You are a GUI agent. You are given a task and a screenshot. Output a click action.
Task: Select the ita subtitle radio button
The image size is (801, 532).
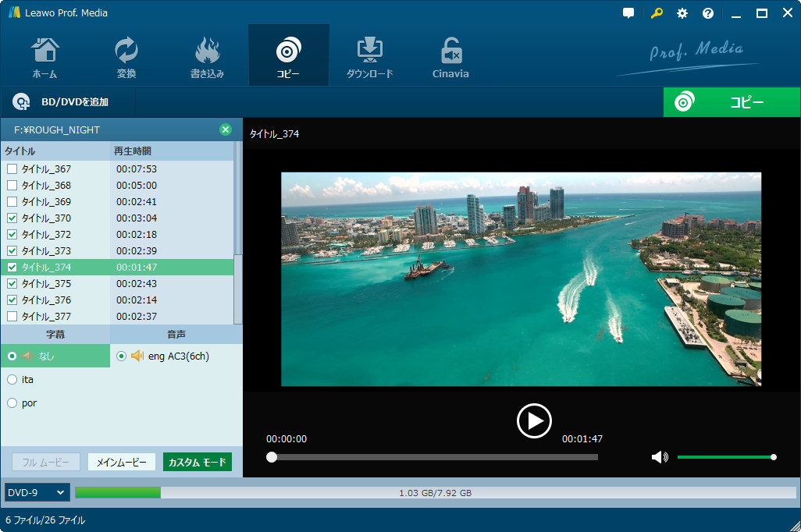click(x=12, y=380)
